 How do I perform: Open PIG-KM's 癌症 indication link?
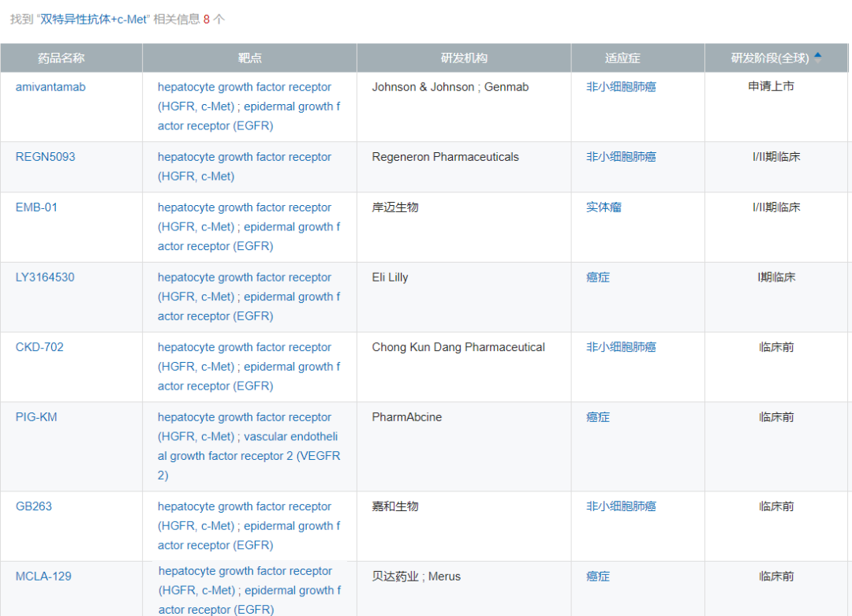click(x=598, y=417)
